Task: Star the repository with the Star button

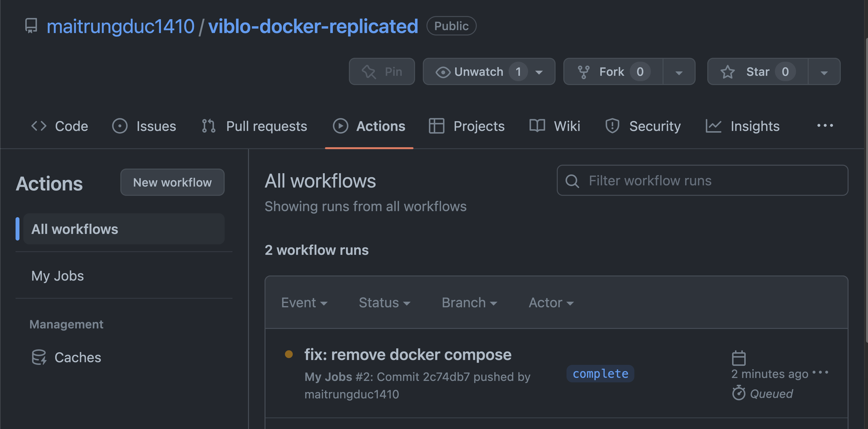Action: pyautogui.click(x=757, y=71)
